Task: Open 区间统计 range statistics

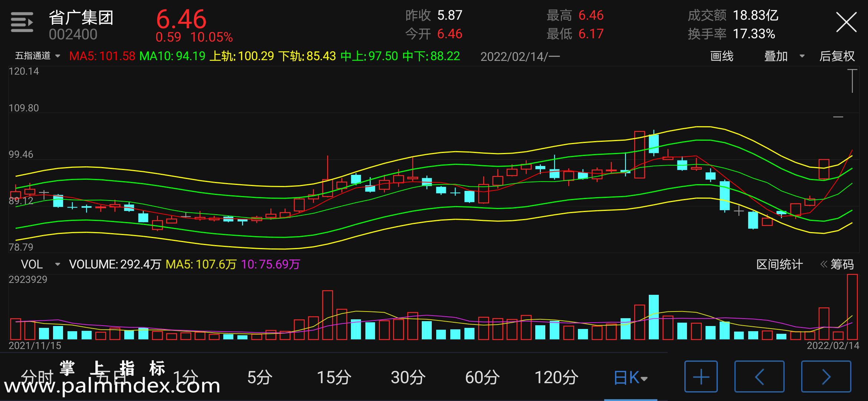Action: [x=779, y=264]
